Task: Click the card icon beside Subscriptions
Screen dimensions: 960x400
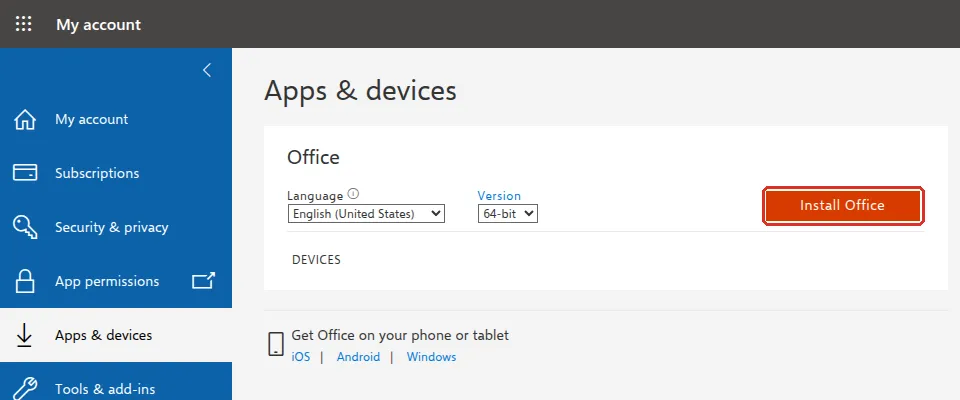Action: click(24, 173)
